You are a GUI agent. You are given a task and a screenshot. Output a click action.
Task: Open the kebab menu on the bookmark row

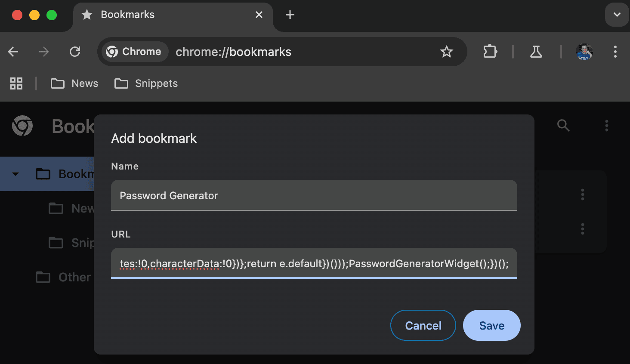pyautogui.click(x=582, y=194)
